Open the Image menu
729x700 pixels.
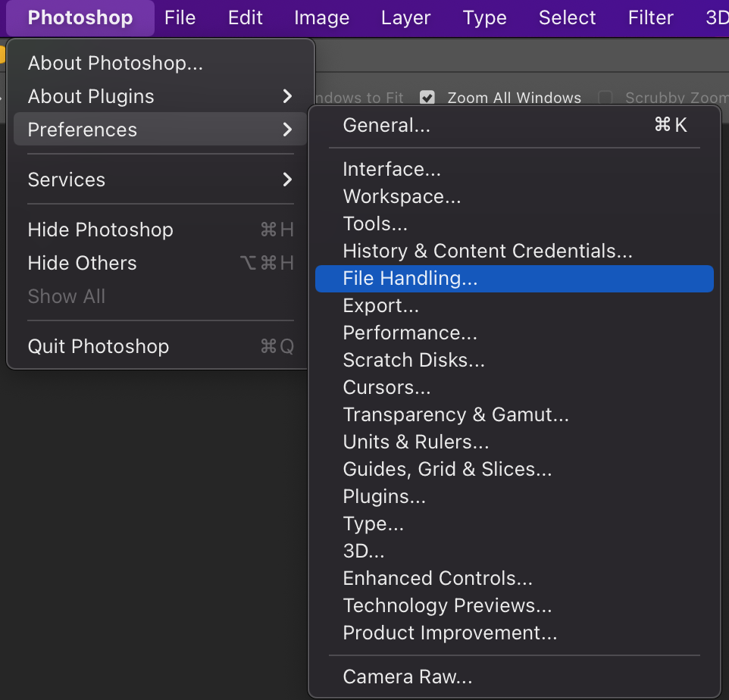(321, 17)
